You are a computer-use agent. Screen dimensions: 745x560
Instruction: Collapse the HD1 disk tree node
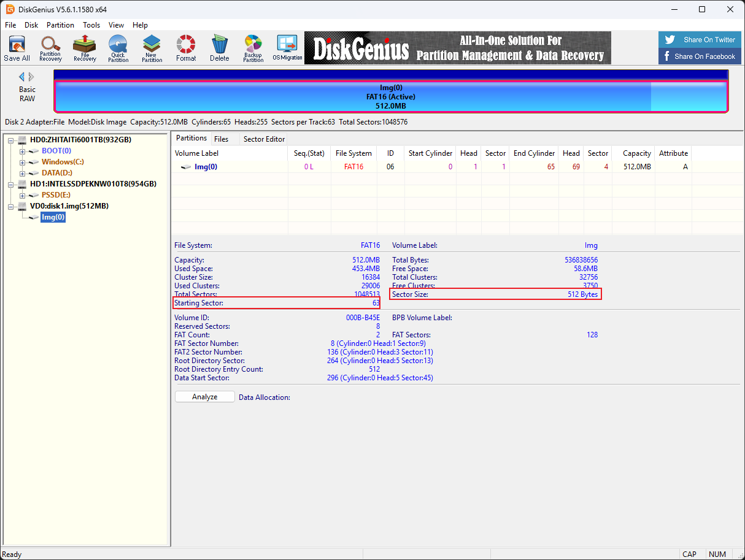pyautogui.click(x=11, y=184)
